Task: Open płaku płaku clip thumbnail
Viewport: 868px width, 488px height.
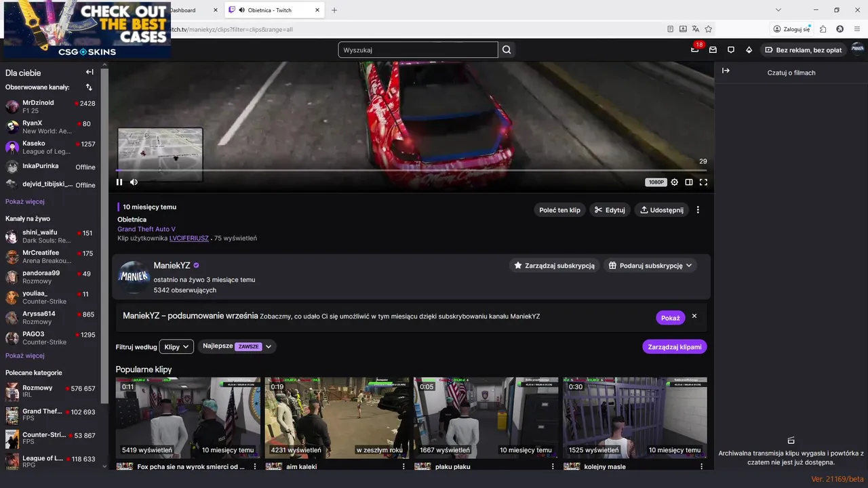Action: pos(486,418)
